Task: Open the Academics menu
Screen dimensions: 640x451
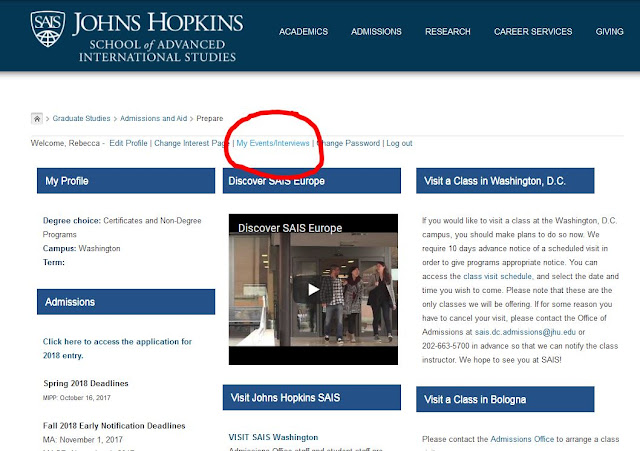Action: (x=303, y=32)
